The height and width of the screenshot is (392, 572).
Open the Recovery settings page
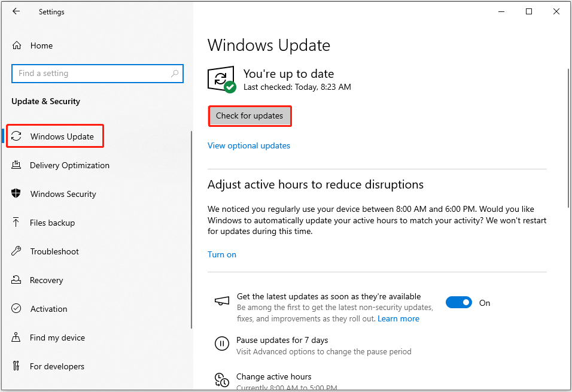[x=46, y=280]
